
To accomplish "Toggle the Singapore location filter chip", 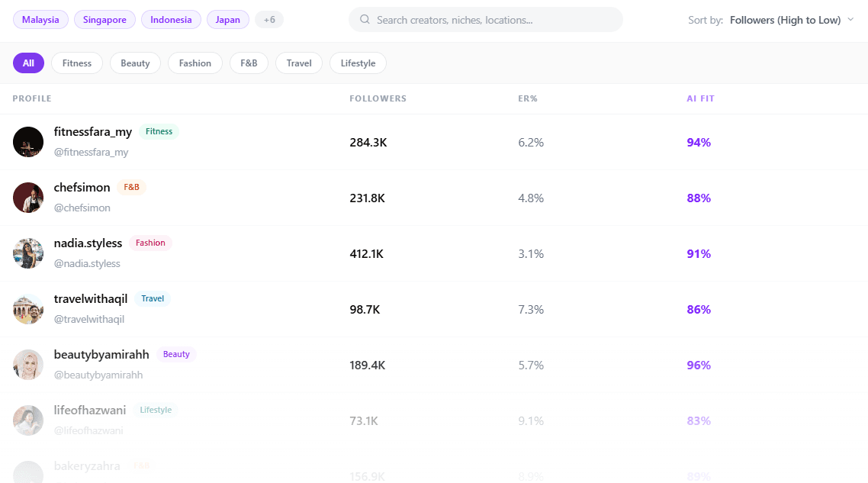I will [x=105, y=20].
